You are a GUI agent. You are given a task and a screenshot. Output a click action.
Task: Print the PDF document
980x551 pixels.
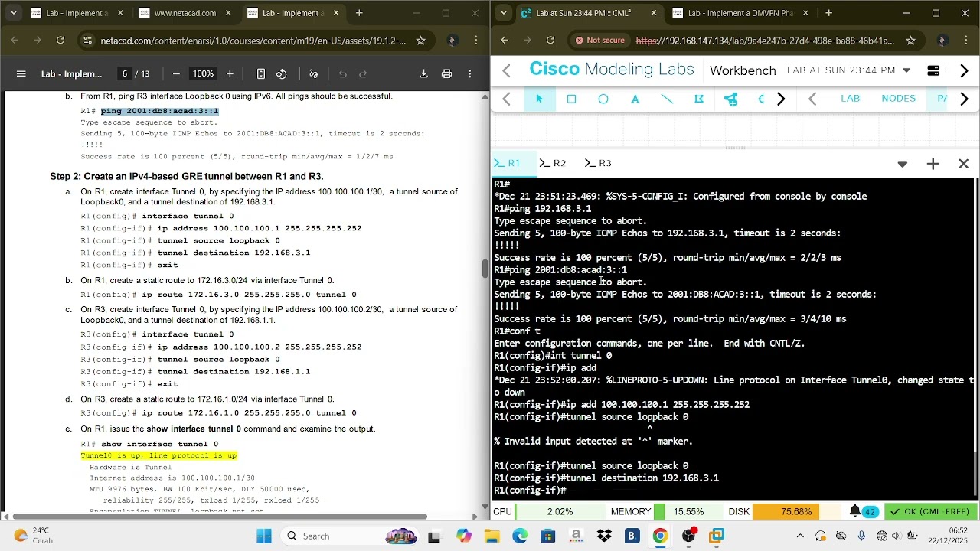446,73
